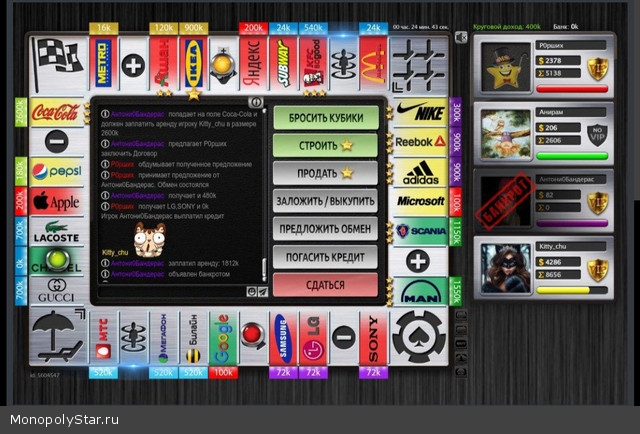
Task: Click the ПРОДАТЬ button
Action: click(x=326, y=173)
